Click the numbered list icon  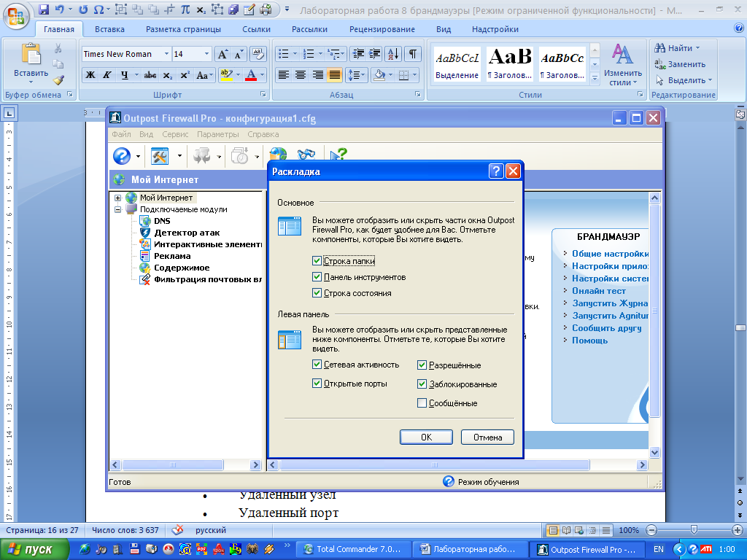(309, 54)
